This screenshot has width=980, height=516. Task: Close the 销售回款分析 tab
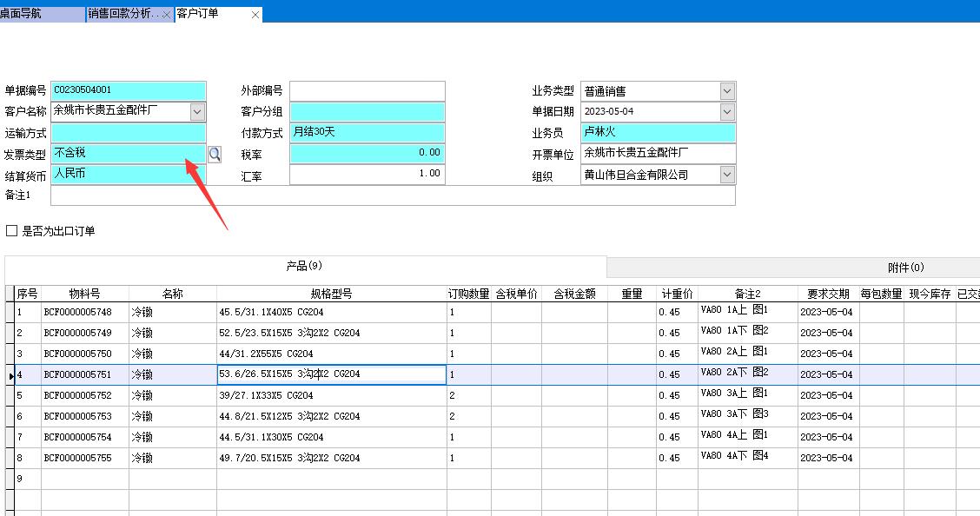(x=166, y=15)
